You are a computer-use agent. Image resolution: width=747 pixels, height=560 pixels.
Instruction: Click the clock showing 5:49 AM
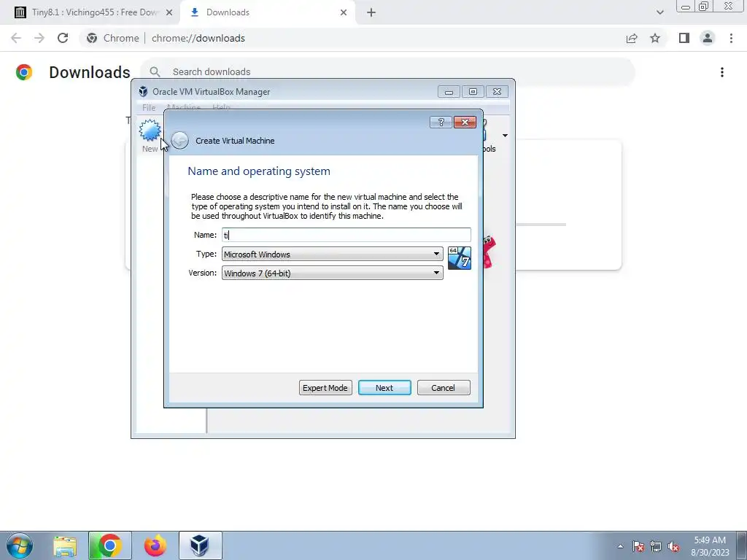710,546
